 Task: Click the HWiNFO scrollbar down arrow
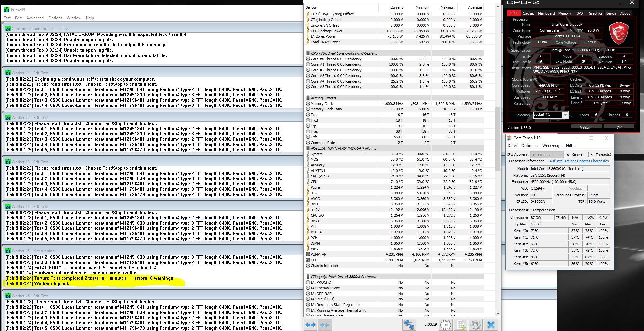tap(497, 314)
